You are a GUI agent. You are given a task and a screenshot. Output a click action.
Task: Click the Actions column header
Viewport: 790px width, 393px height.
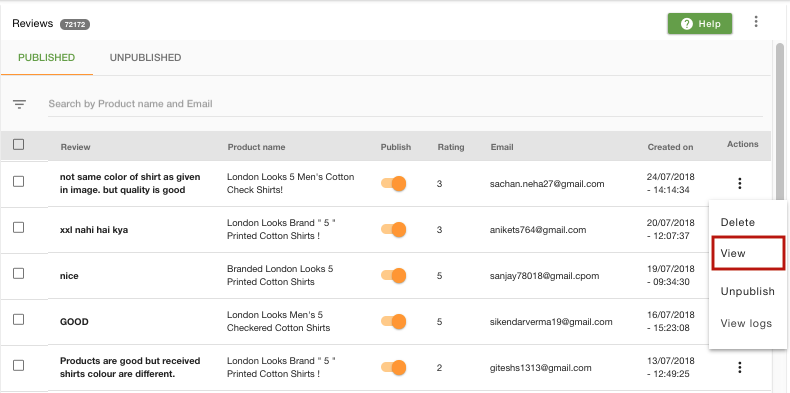(743, 144)
